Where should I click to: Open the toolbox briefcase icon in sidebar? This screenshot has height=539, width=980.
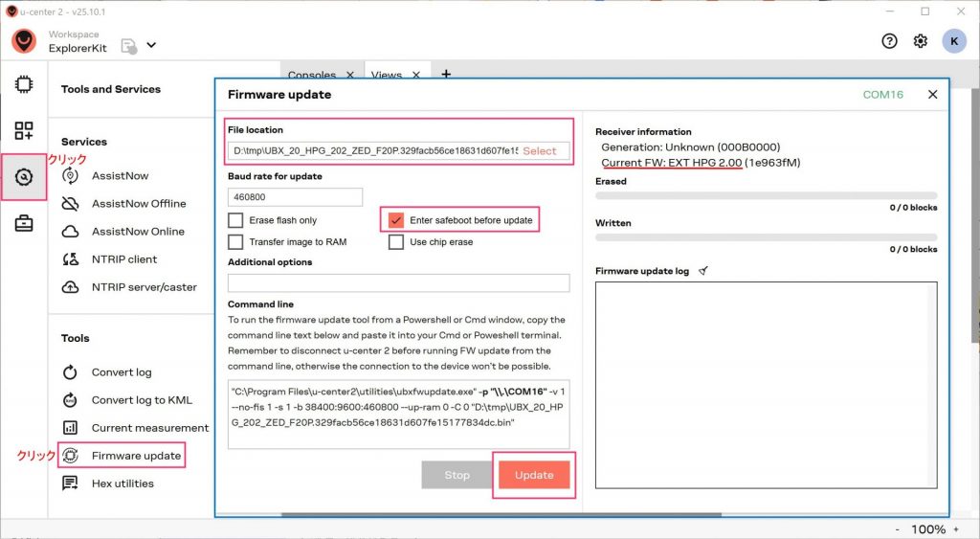[x=24, y=224]
